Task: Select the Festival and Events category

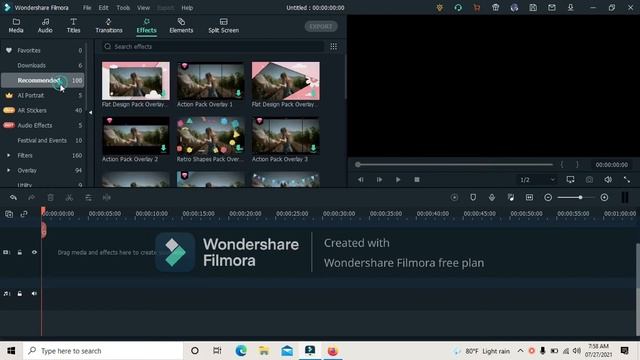Action: tap(43, 140)
